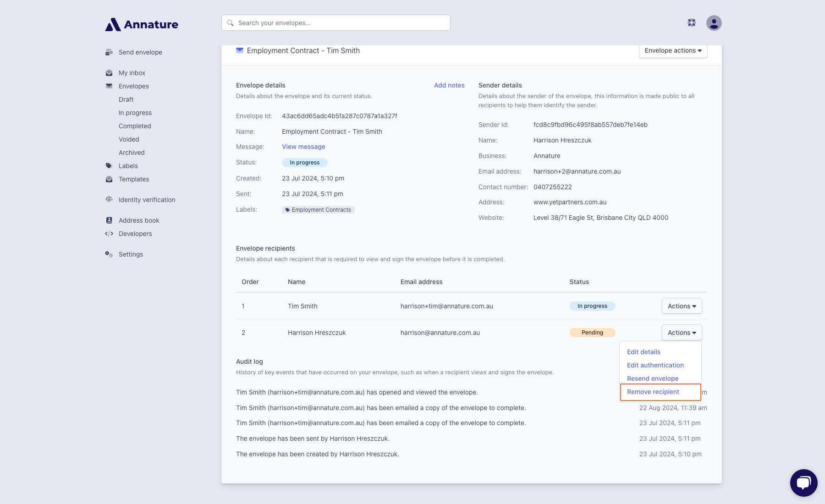Click the Send envelope icon

pyautogui.click(x=109, y=52)
